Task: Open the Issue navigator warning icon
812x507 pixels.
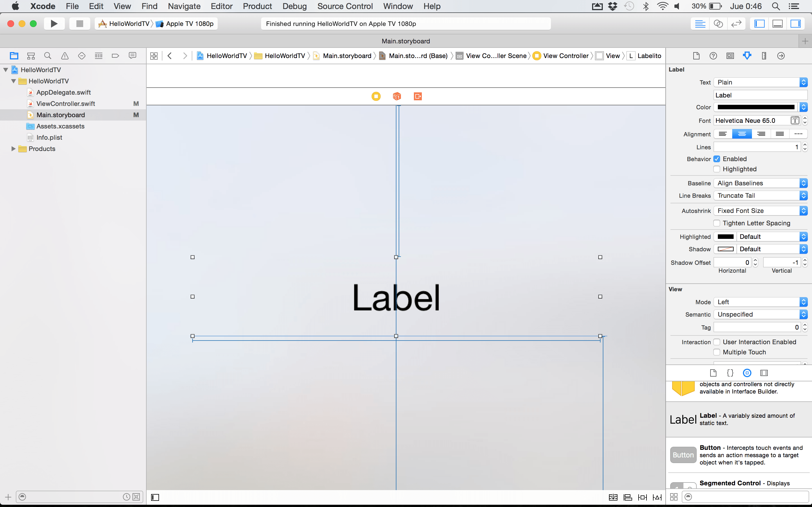Action: coord(65,56)
